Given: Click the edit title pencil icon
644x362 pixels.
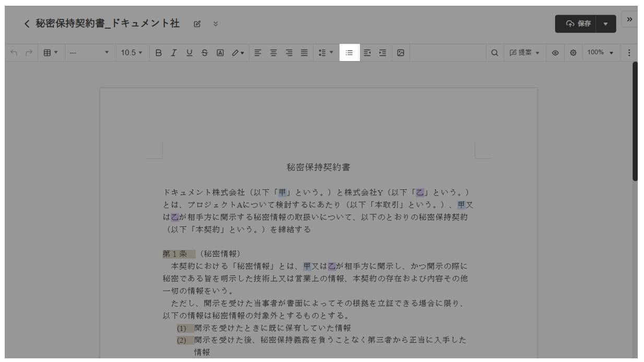Looking at the screenshot, I should coord(197,24).
